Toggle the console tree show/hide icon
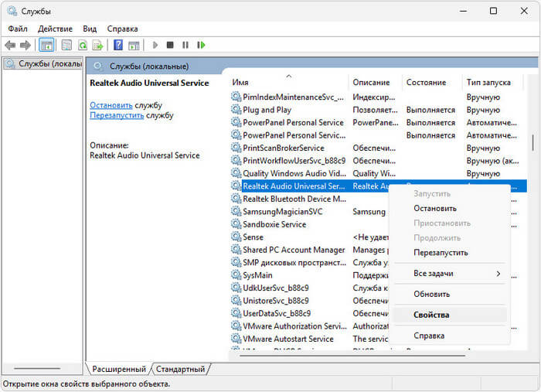541x392 pixels. click(x=46, y=46)
